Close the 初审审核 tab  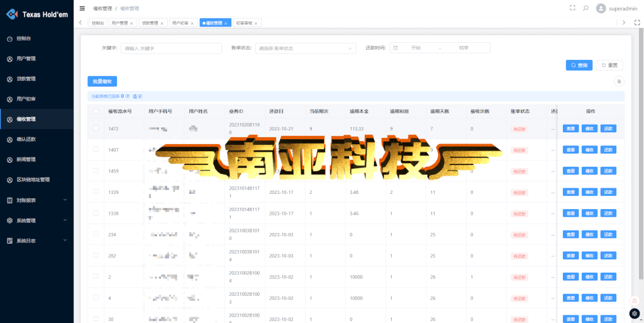[x=256, y=23]
